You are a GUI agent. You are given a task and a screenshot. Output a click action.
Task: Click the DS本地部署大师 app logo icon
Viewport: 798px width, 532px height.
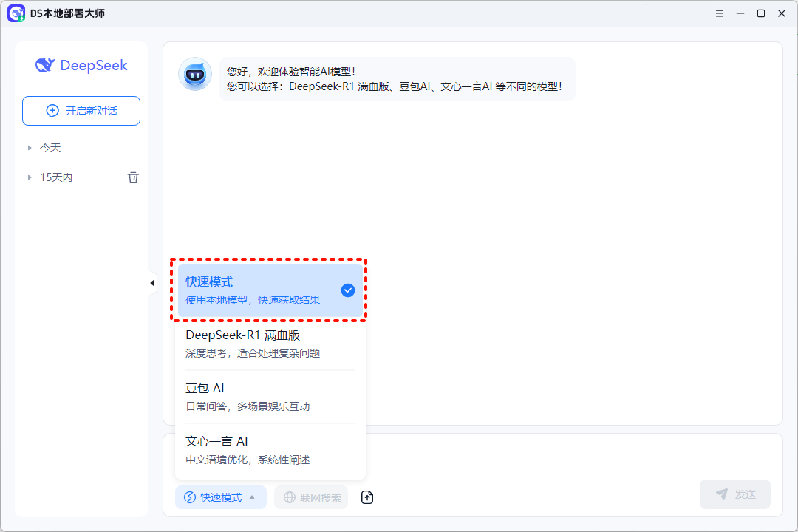[16, 13]
